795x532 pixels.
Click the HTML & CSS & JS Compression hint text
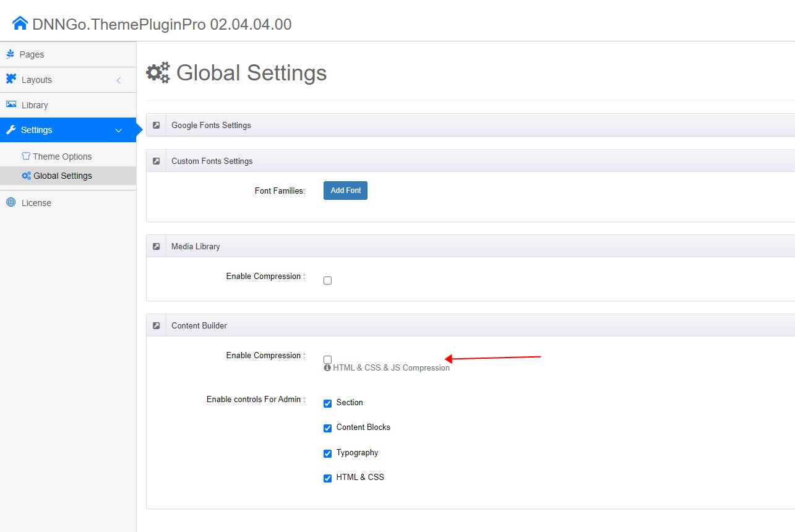pos(391,367)
